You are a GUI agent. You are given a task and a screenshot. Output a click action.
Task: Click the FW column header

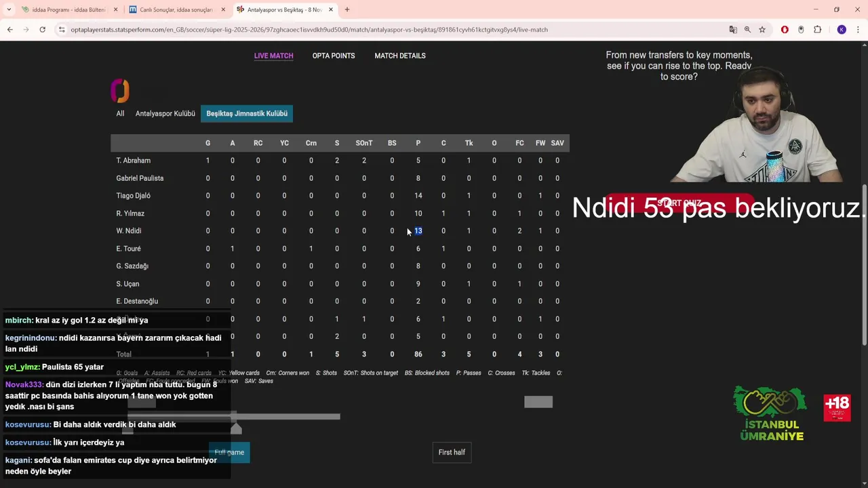pyautogui.click(x=540, y=143)
